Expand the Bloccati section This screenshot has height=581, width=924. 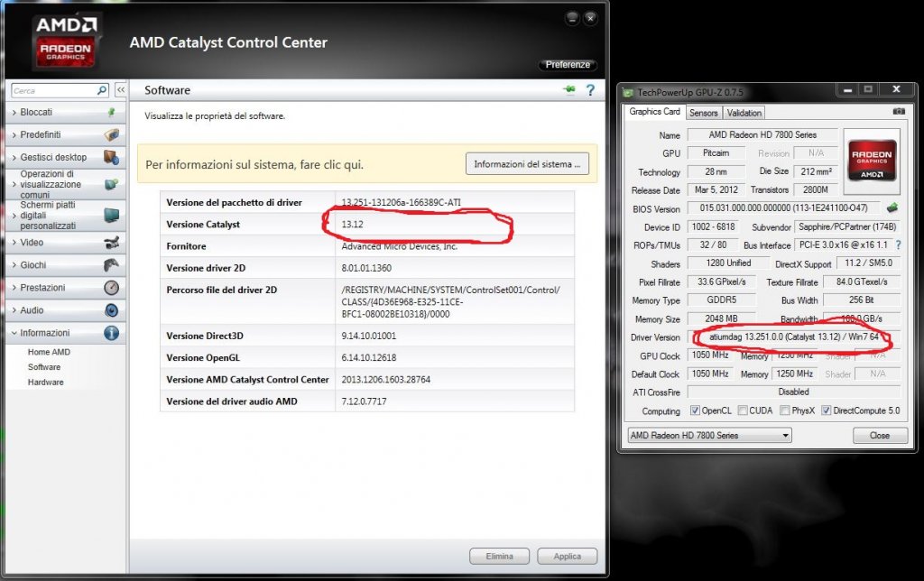tap(14, 112)
